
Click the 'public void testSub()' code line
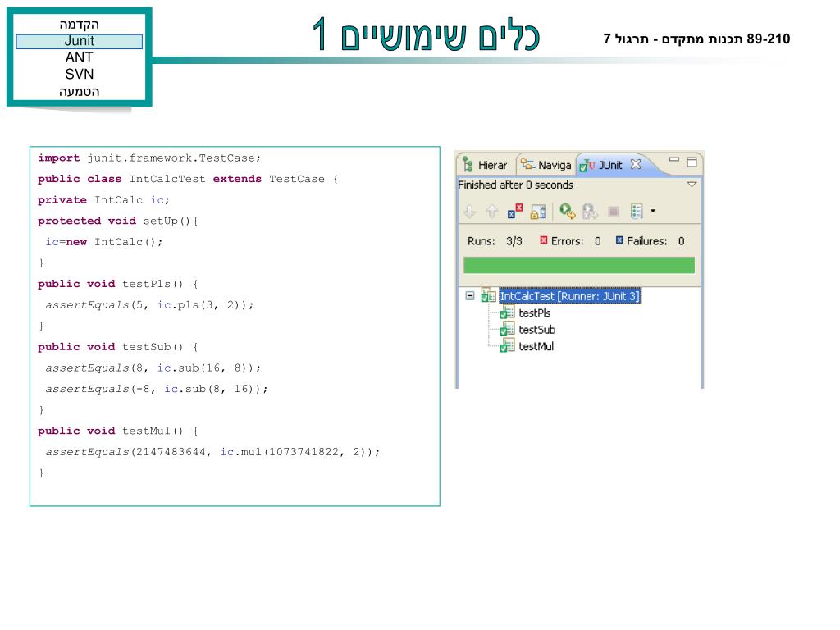pos(118,347)
